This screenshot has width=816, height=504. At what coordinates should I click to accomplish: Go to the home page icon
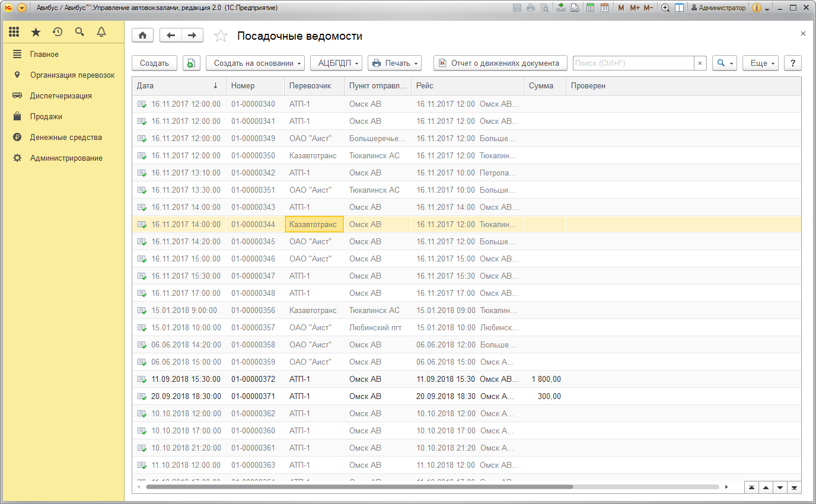click(x=142, y=36)
